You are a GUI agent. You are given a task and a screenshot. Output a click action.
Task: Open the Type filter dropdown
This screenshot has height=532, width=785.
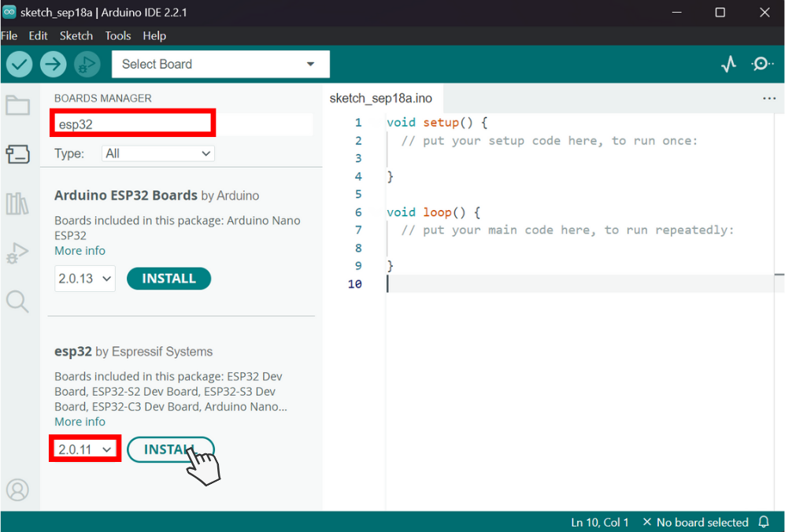pos(157,153)
